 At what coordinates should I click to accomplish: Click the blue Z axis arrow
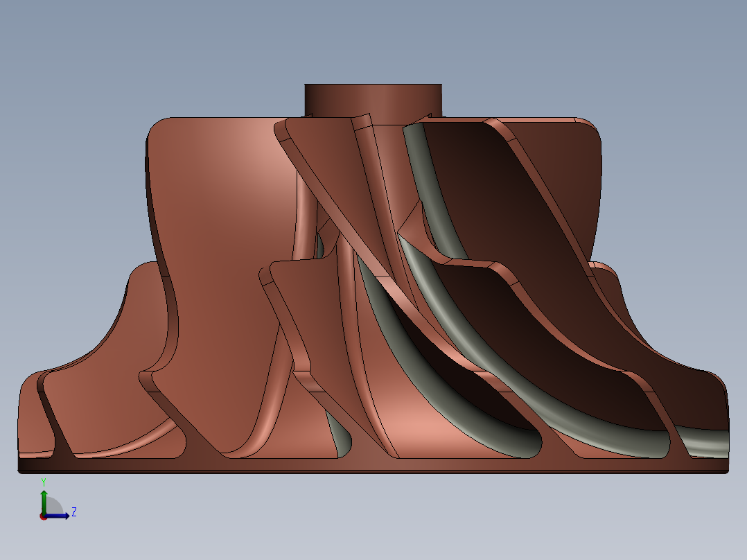(58, 516)
